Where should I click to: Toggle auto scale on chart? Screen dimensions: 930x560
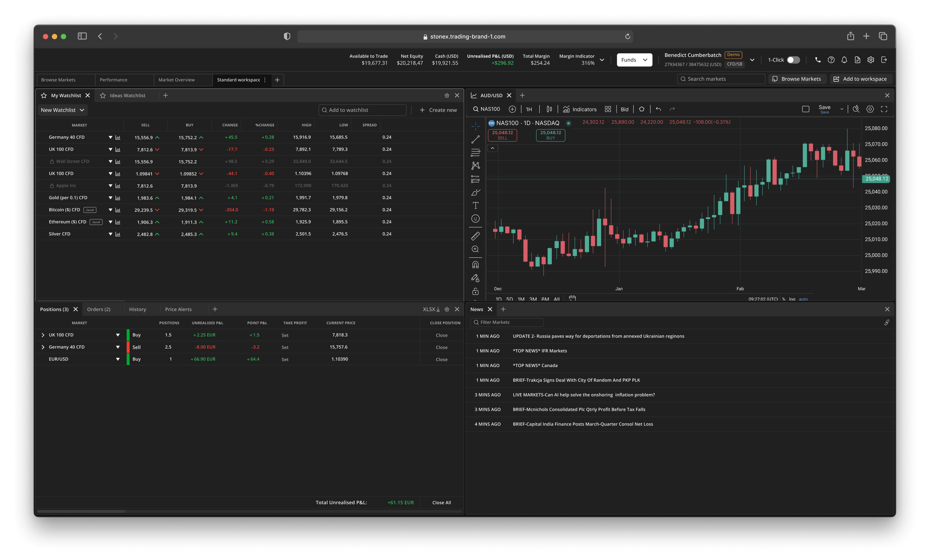(803, 299)
